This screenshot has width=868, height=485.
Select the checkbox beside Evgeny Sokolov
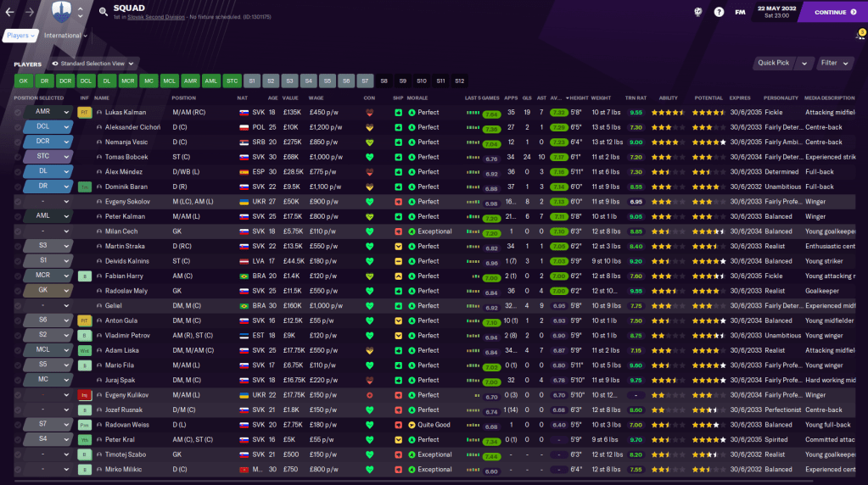(18, 202)
